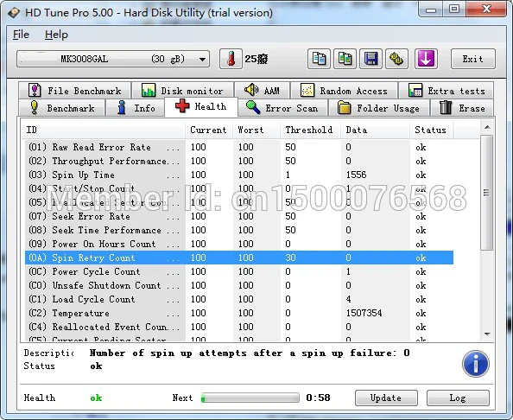Switch to the AAM tab
The height and width of the screenshot is (420, 513).
point(262,91)
